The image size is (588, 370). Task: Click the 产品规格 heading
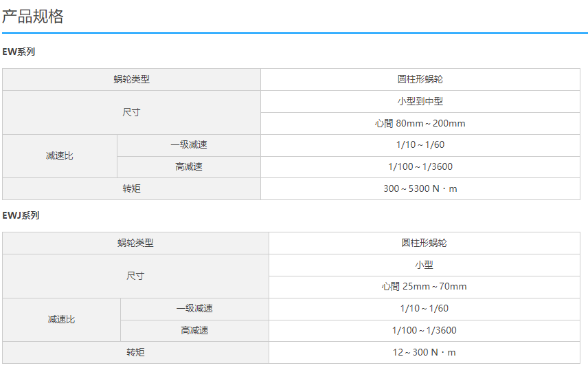pyautogui.click(x=32, y=17)
